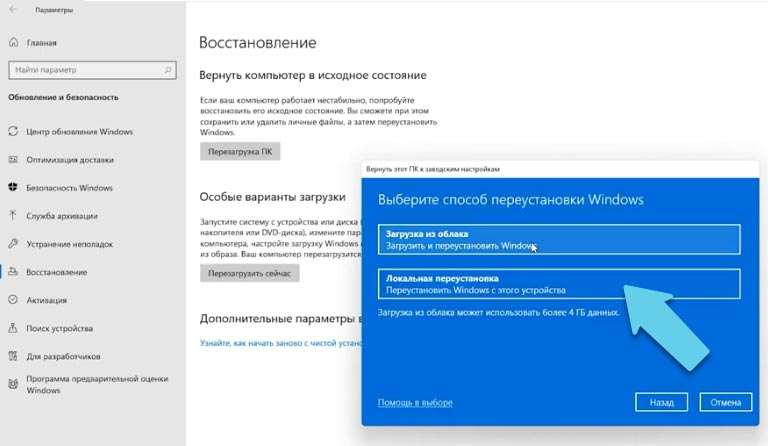Choose 'Локальная переустановка' option
The image size is (768, 446).
(559, 284)
